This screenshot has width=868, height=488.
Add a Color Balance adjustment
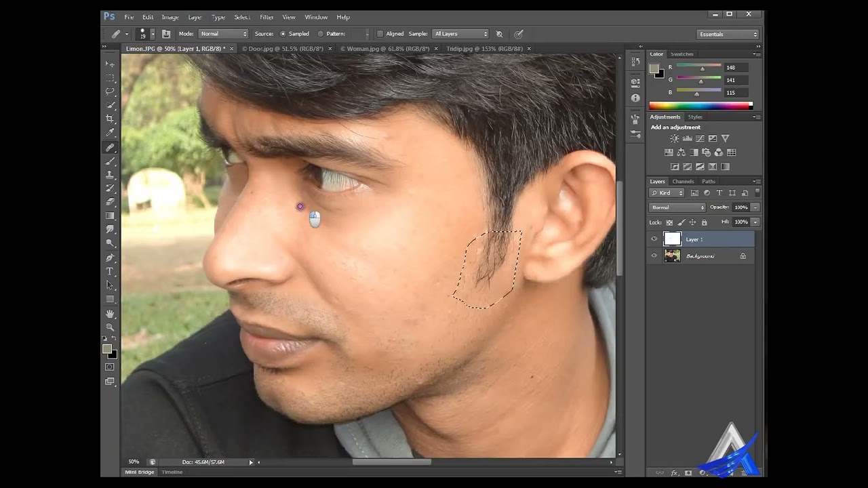point(681,152)
